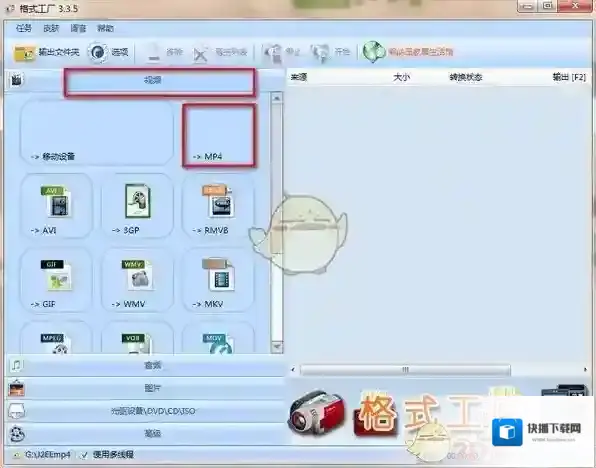Viewport: 596px width, 468px height.
Task: Click the camcorder image in the banner
Action: click(317, 412)
